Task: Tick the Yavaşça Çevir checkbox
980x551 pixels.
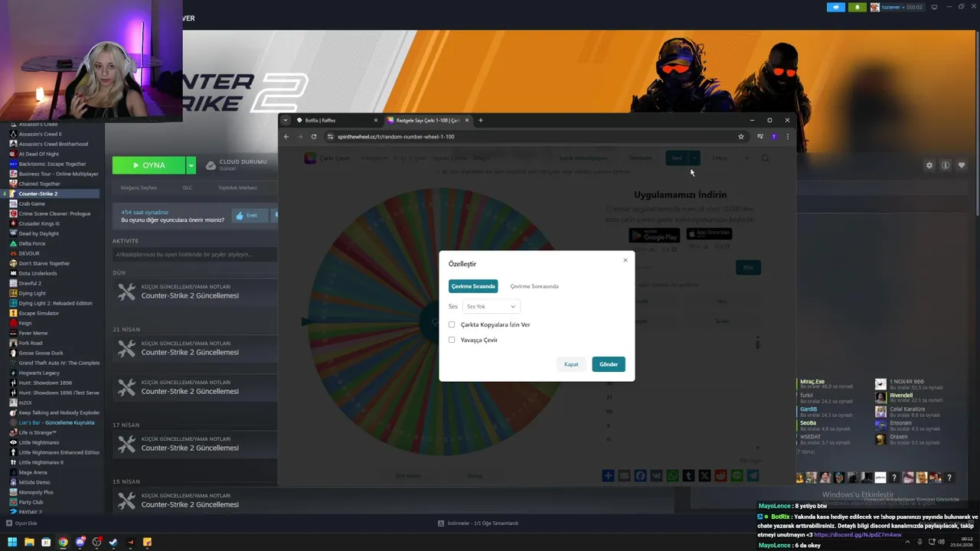Action: tap(452, 340)
